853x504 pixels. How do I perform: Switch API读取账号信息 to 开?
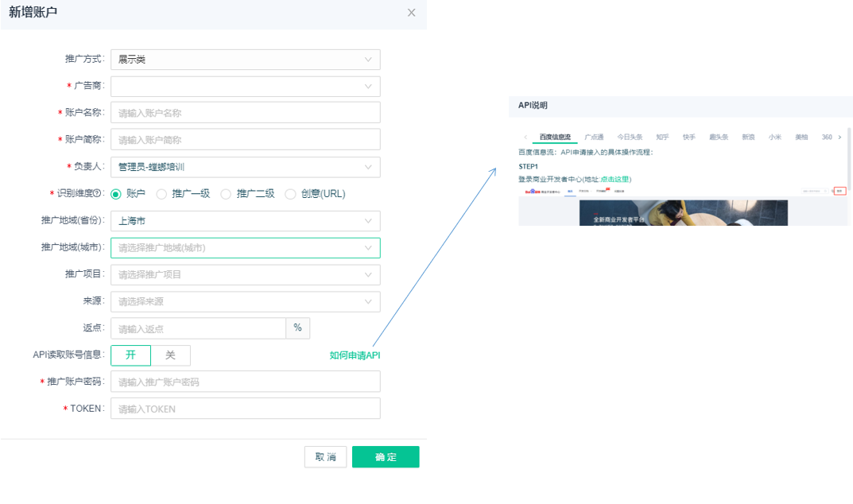click(130, 355)
